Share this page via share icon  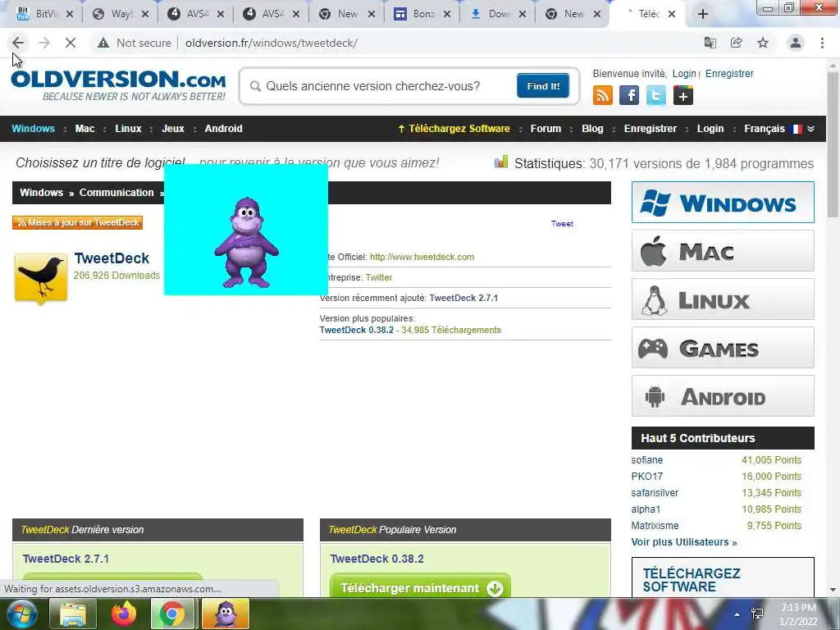(x=737, y=43)
